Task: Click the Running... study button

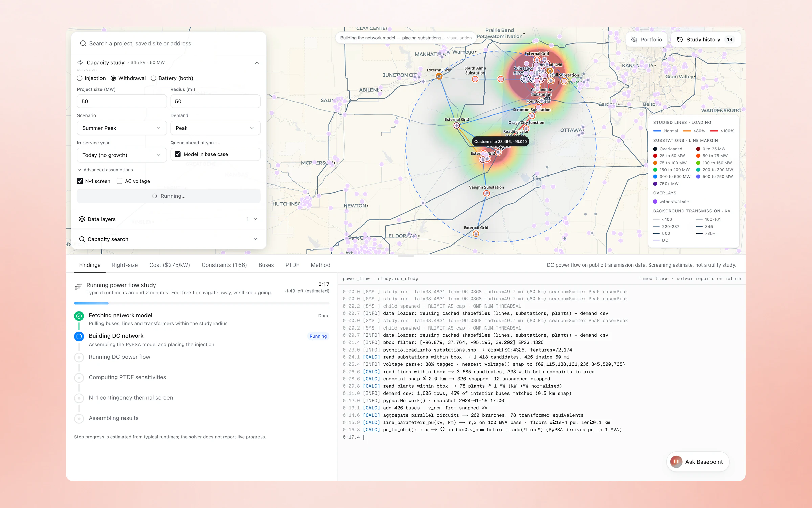Action: coord(168,196)
